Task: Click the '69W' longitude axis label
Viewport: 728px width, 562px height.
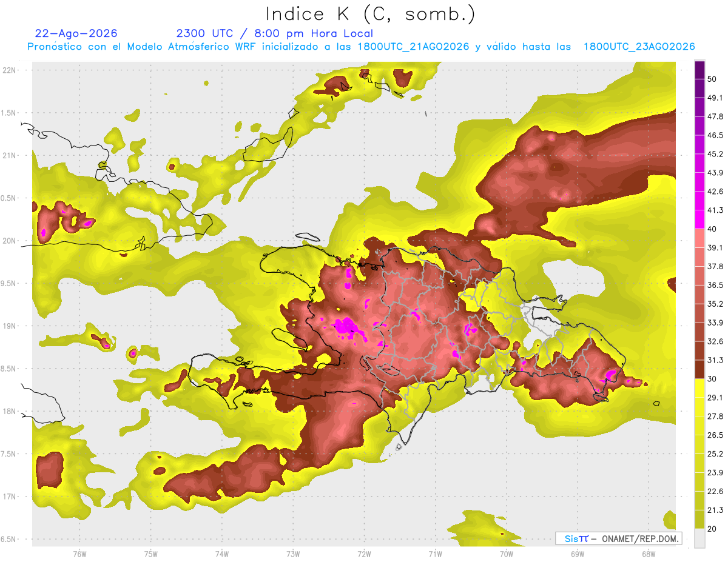Action: [577, 554]
